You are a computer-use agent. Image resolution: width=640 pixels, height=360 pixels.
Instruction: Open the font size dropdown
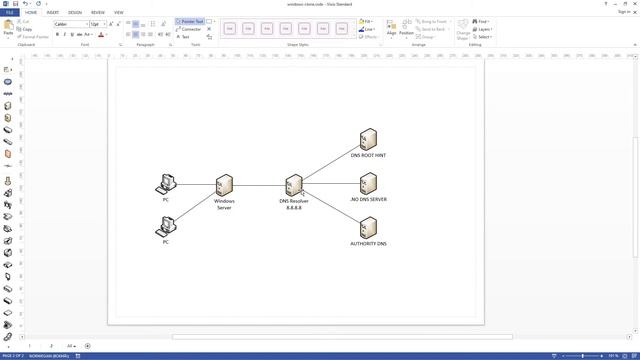coord(104,24)
